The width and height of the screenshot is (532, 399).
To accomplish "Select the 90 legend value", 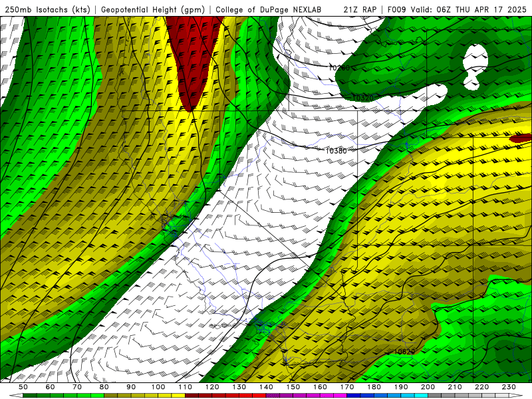I will [x=131, y=387].
